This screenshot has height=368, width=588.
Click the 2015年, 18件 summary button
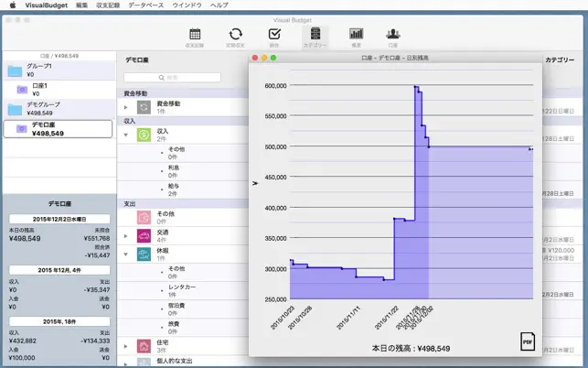tap(59, 321)
